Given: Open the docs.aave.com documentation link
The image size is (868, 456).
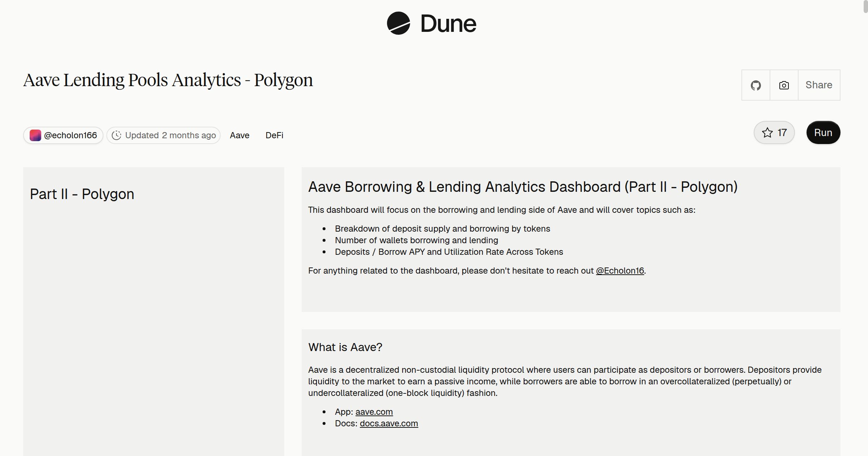Looking at the screenshot, I should tap(389, 423).
